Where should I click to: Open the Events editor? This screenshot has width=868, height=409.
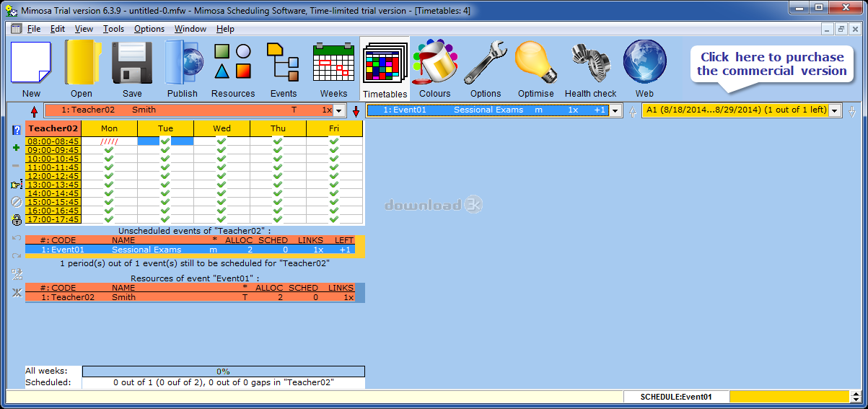tap(284, 69)
